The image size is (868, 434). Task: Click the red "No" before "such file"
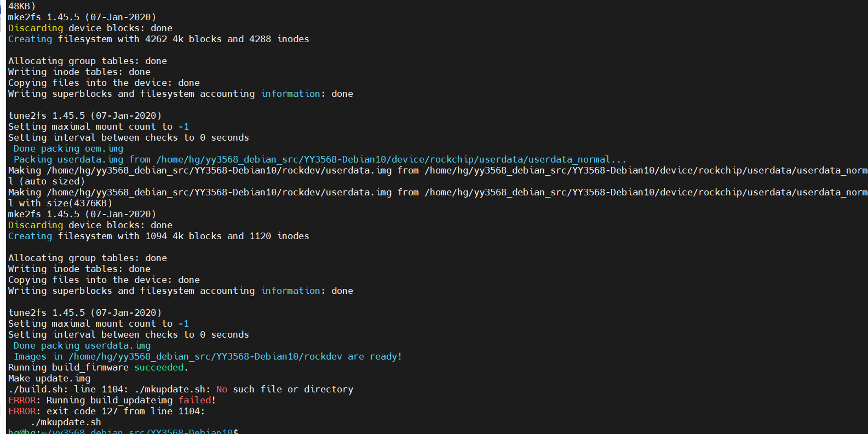pos(222,389)
